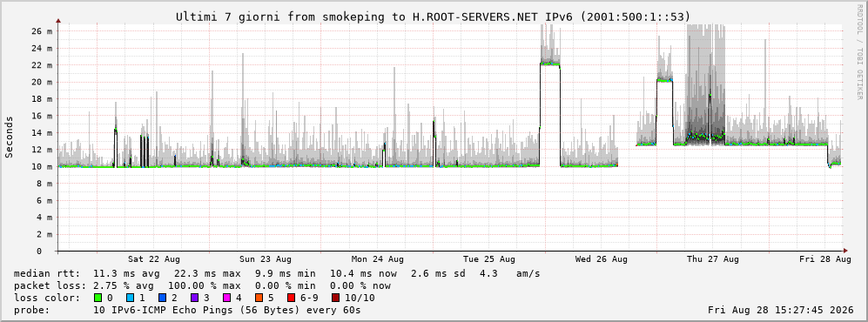Click the Sun 23 Aug axis label
The width and height of the screenshot is (868, 322).
pos(266,259)
